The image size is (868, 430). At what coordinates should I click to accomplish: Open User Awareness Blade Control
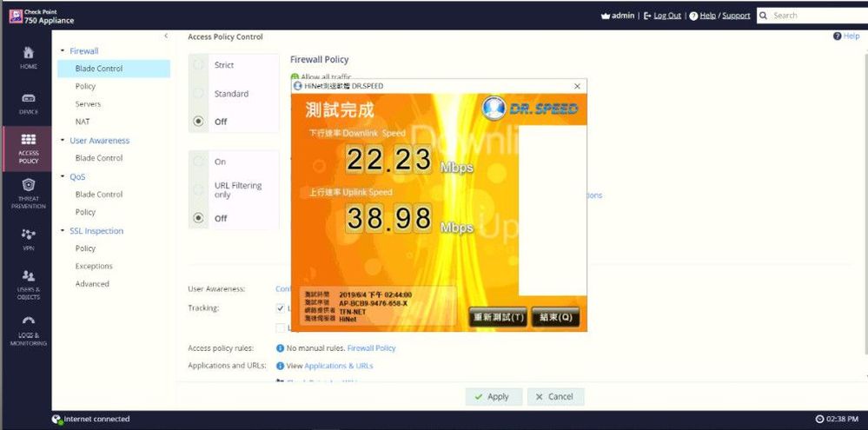click(98, 158)
